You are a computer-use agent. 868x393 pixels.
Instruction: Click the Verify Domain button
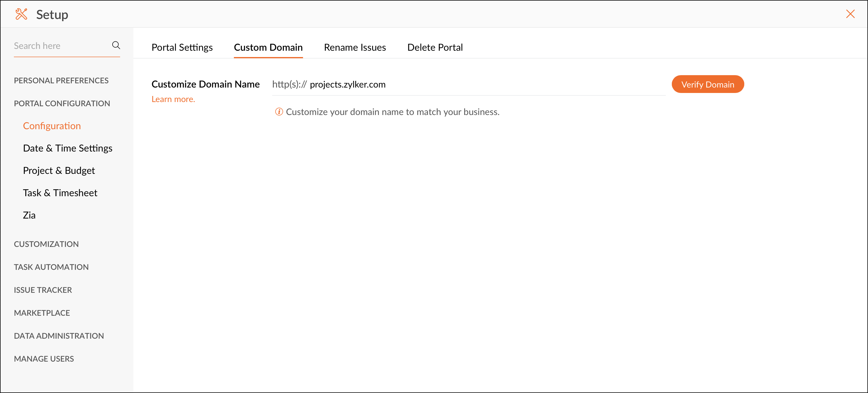point(708,84)
